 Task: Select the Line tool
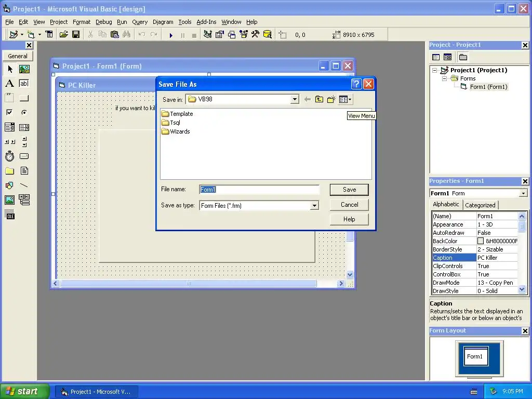(24, 185)
